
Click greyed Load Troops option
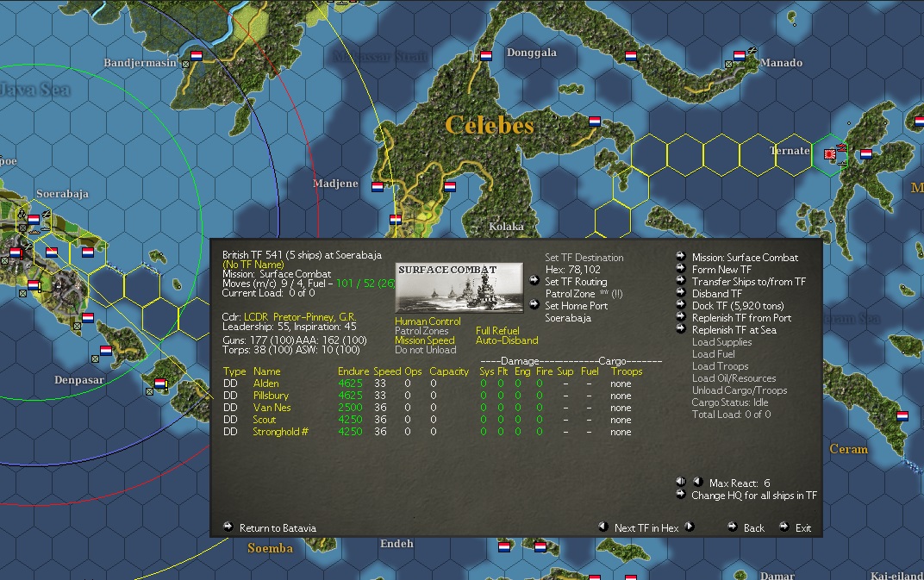720,366
